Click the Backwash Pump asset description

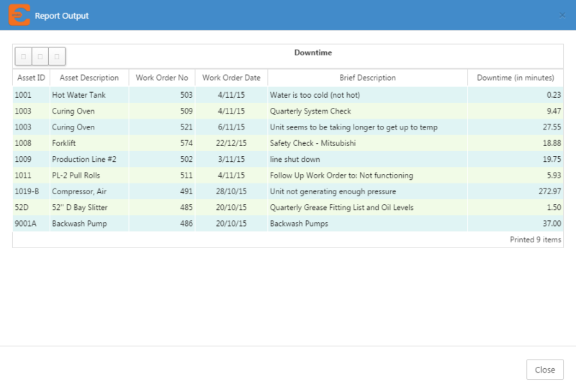[78, 224]
